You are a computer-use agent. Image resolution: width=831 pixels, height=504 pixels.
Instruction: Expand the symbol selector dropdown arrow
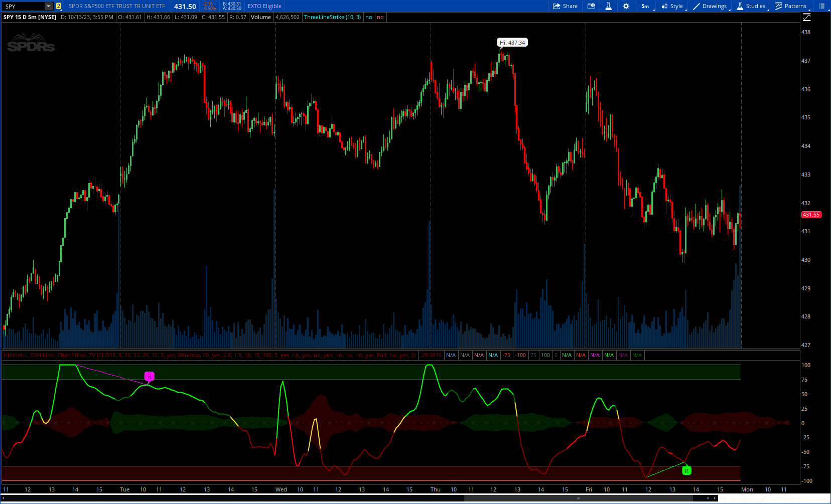click(x=49, y=6)
